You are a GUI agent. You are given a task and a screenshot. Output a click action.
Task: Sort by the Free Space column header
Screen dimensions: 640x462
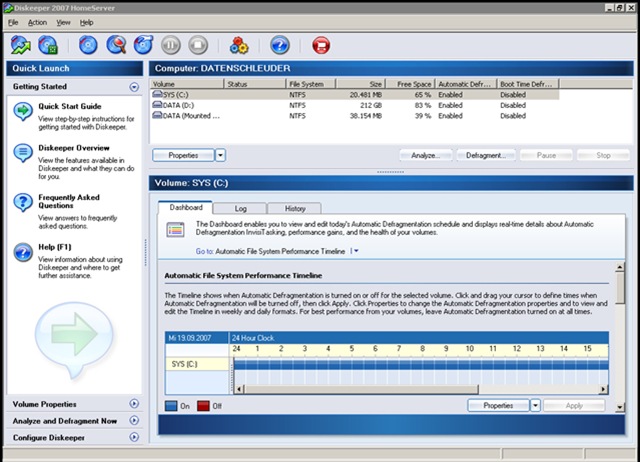pos(410,84)
